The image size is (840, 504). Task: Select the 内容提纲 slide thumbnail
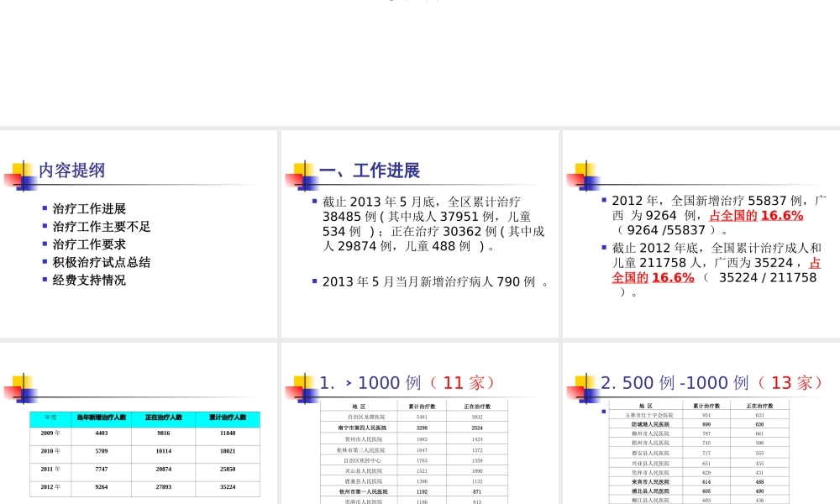[x=139, y=231]
